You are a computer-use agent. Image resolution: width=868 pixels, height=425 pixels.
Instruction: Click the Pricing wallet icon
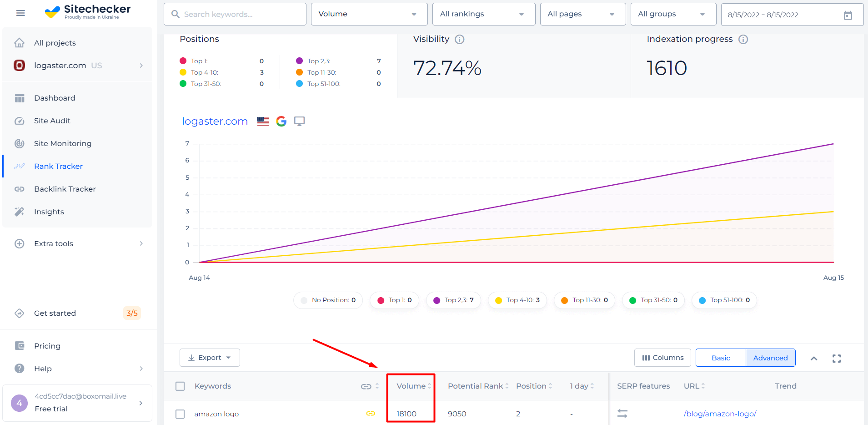click(19, 346)
